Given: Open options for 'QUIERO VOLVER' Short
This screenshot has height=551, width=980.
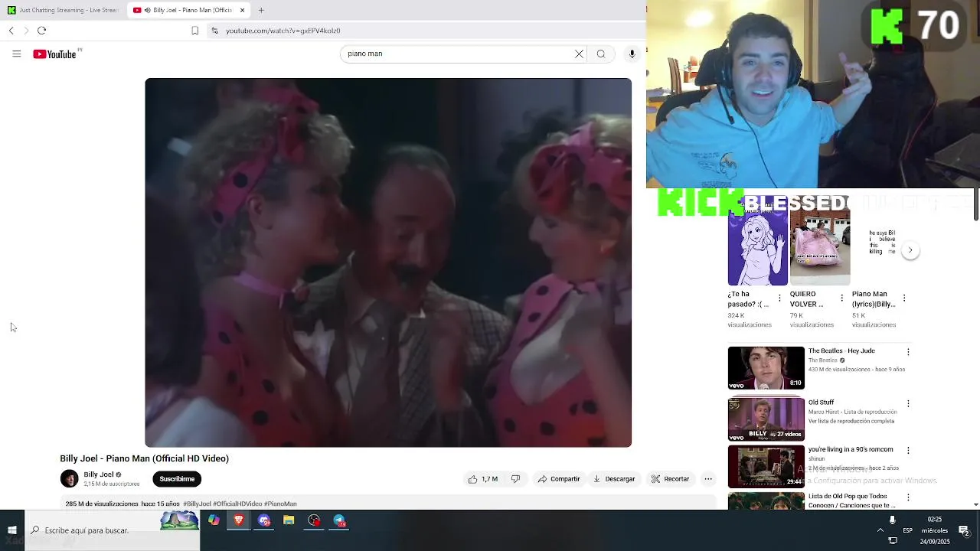Looking at the screenshot, I should pos(841,298).
